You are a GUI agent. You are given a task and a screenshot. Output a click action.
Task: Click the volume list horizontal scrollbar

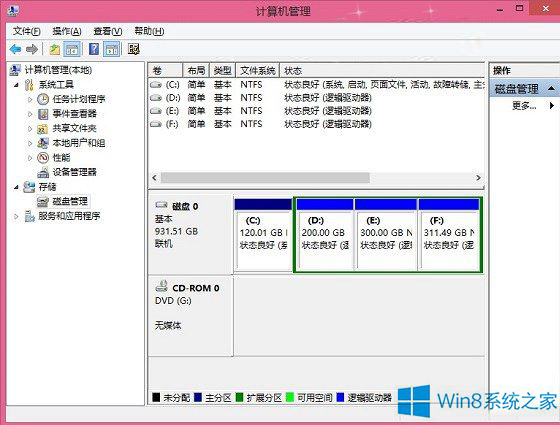316,178
